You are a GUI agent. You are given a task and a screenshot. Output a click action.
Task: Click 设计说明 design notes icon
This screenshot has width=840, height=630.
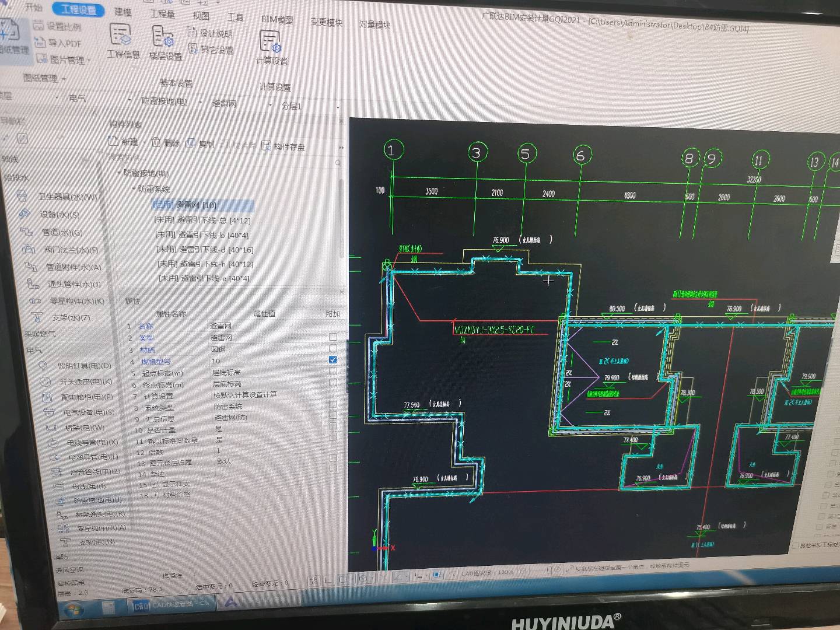(x=192, y=32)
